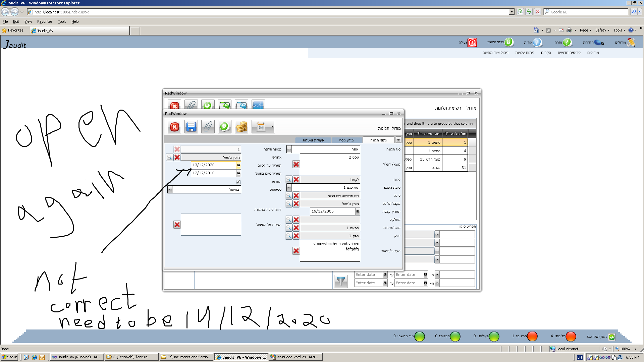
Task: Click the Windows Start button
Action: click(9, 357)
